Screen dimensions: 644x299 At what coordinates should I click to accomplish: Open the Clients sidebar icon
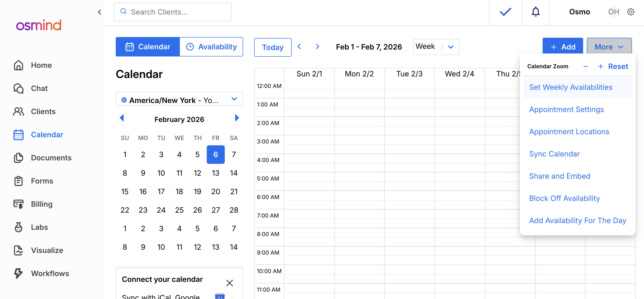tap(18, 112)
